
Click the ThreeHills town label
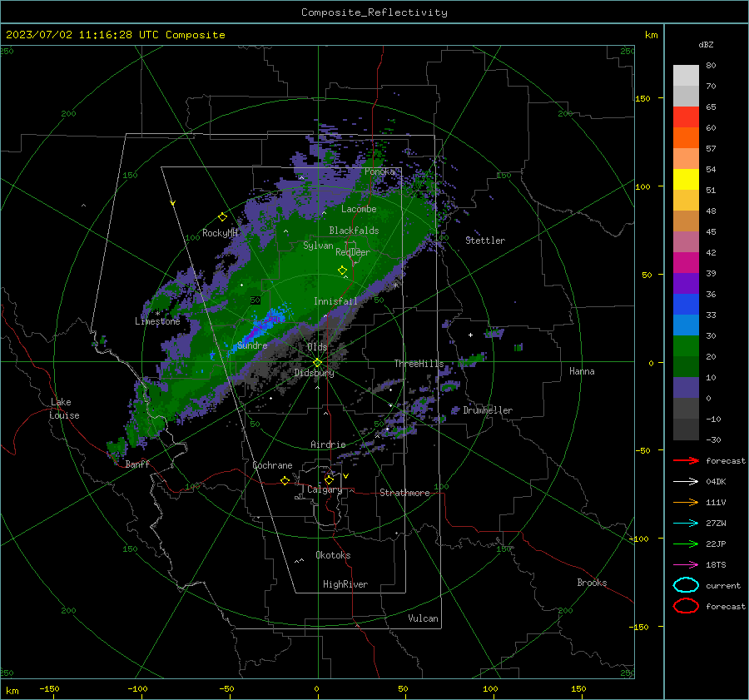[419, 364]
